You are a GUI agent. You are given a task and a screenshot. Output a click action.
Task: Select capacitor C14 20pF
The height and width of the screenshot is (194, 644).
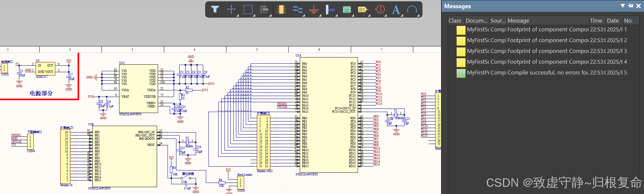[x=196, y=149]
